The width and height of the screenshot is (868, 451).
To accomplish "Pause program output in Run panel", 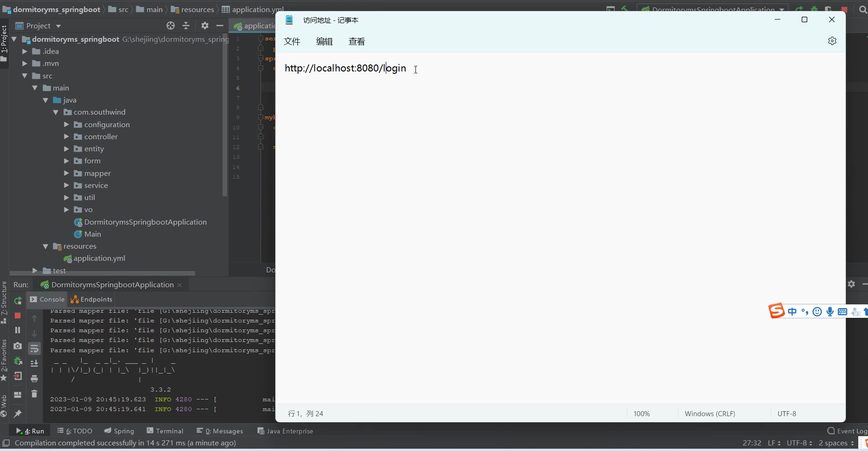I will (x=18, y=330).
